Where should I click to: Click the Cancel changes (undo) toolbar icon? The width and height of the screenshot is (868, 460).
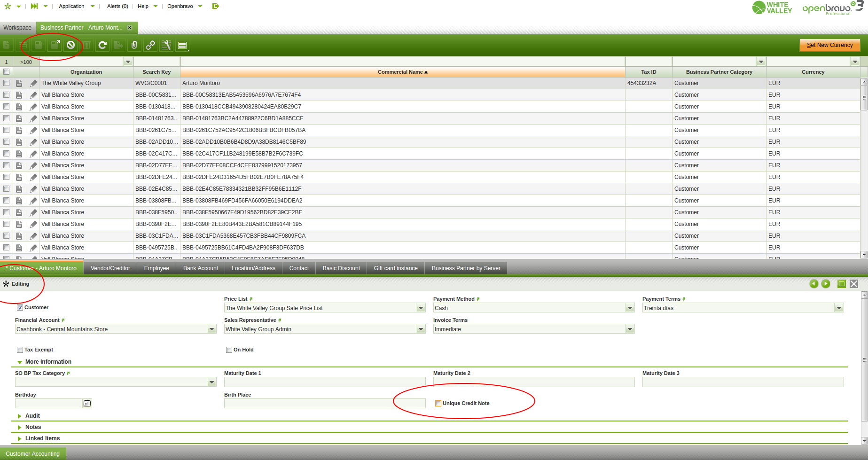pos(70,45)
